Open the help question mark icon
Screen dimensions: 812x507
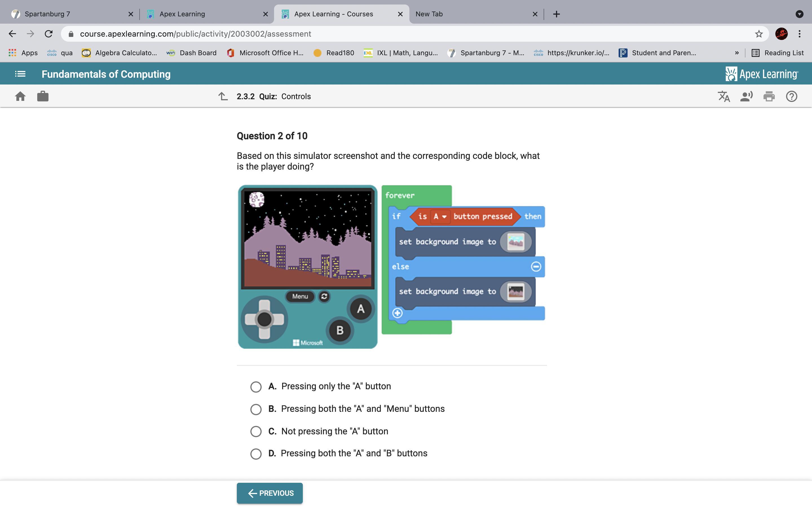(x=791, y=97)
